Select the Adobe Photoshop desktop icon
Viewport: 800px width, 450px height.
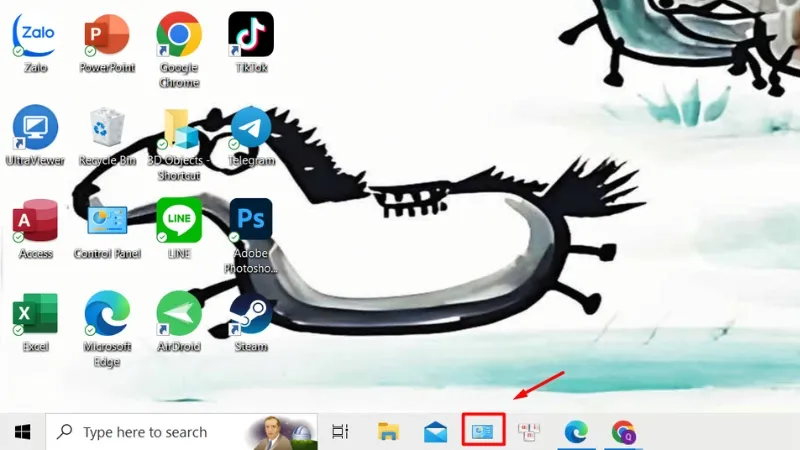251,221
